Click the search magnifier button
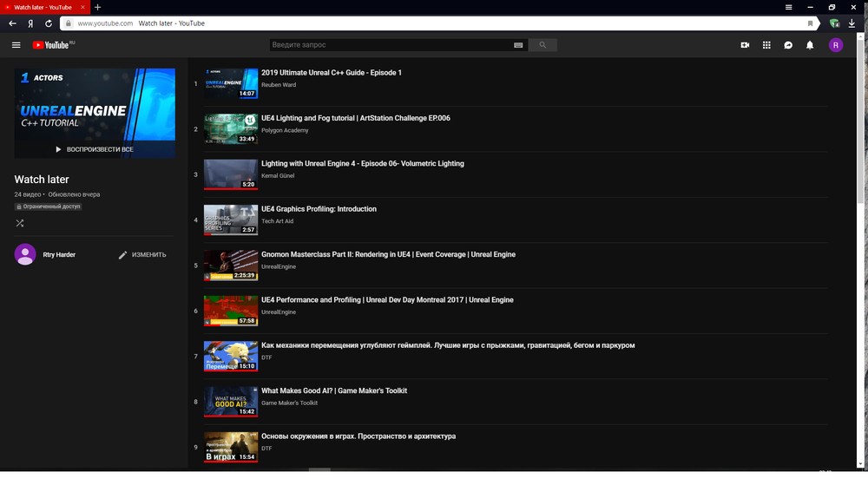The height and width of the screenshot is (485, 868). pyautogui.click(x=543, y=45)
